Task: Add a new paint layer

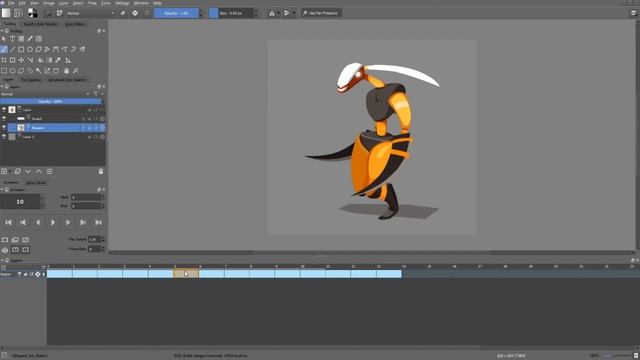Action: [4, 171]
